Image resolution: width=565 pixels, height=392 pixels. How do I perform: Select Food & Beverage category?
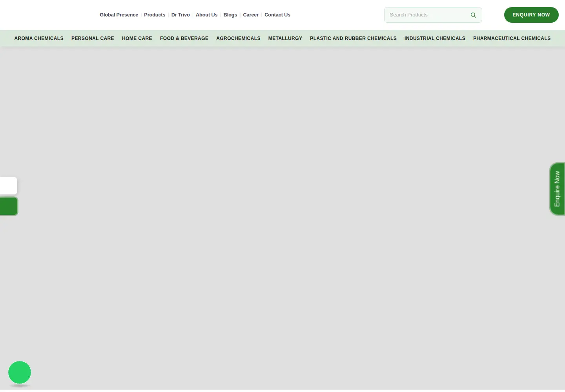184,38
